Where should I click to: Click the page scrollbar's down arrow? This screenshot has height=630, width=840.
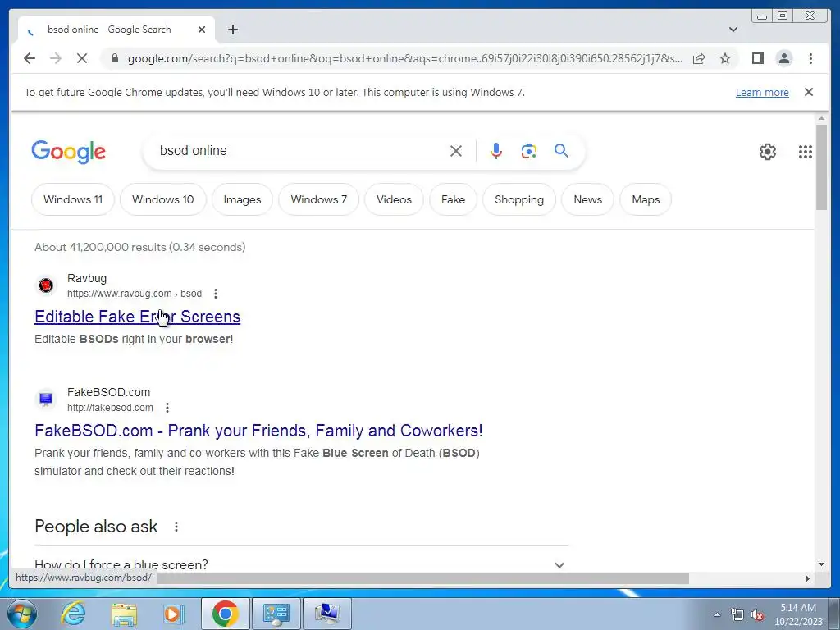pyautogui.click(x=821, y=564)
